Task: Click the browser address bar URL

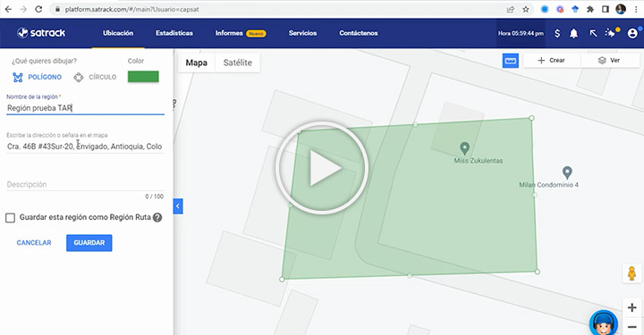Action: (131, 9)
